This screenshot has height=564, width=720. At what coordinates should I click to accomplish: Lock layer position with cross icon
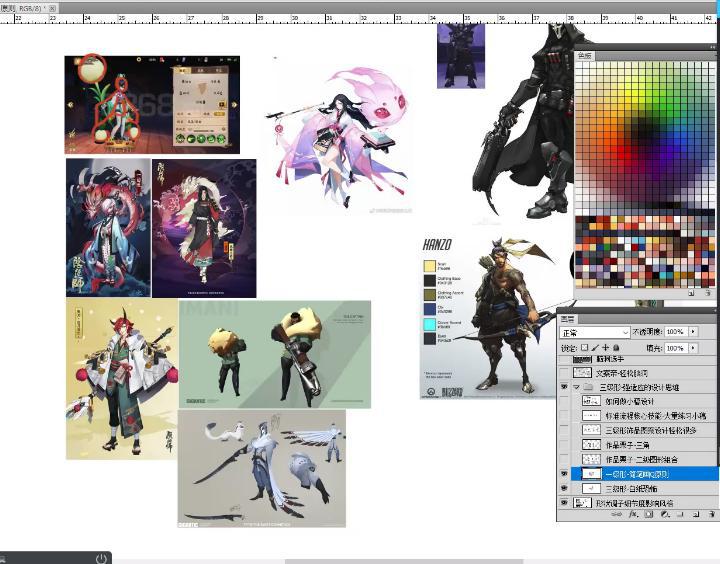606,348
